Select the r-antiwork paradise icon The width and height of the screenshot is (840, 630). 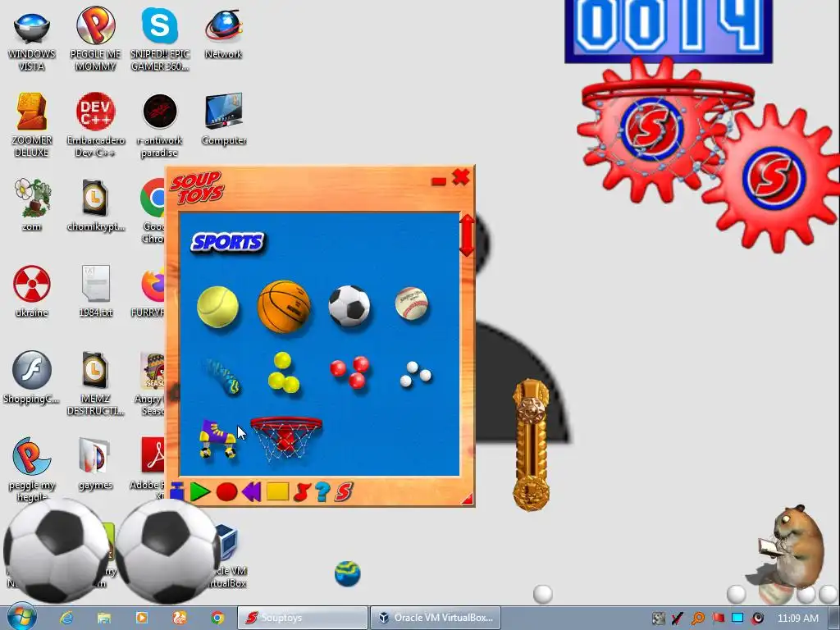[x=160, y=126]
